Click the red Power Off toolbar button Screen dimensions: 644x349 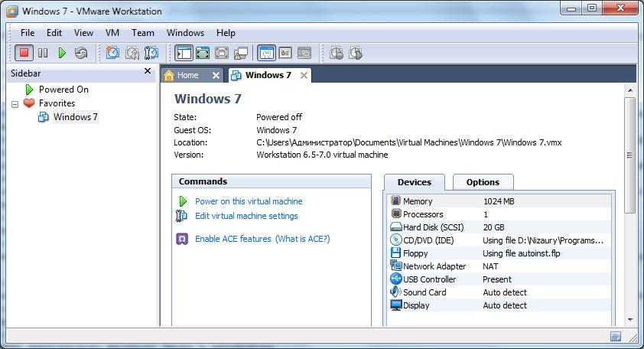(24, 53)
